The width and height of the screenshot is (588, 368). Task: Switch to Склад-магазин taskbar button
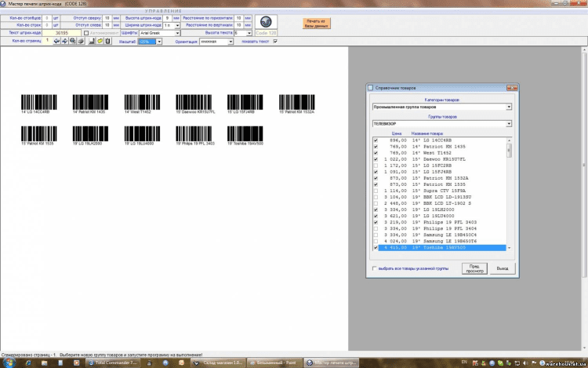pos(219,363)
